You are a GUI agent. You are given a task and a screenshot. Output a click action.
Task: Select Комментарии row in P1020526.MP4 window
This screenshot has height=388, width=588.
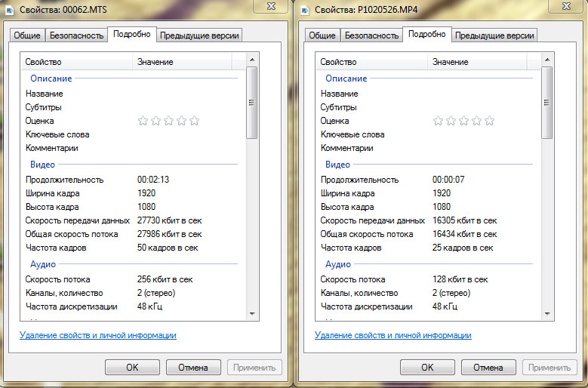pos(428,148)
